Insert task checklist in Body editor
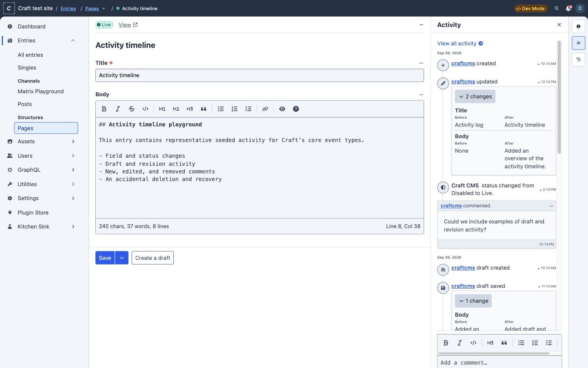Screen dimensions: 588x368 248,109
